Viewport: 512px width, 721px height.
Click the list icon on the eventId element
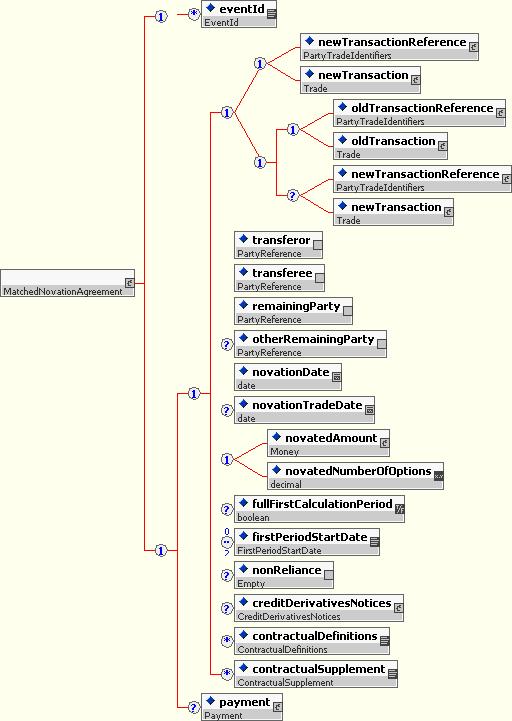coord(271,14)
